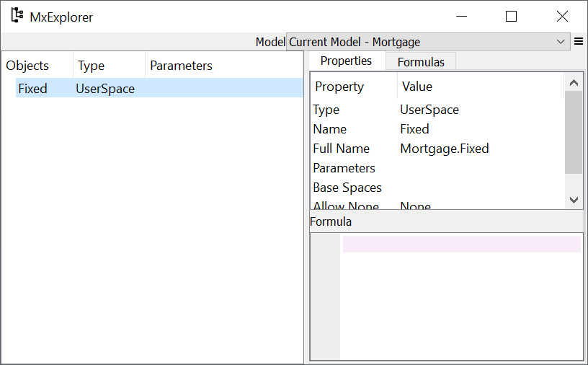Image resolution: width=588 pixels, height=365 pixels.
Task: Select the Full Name property row
Action: click(x=341, y=149)
